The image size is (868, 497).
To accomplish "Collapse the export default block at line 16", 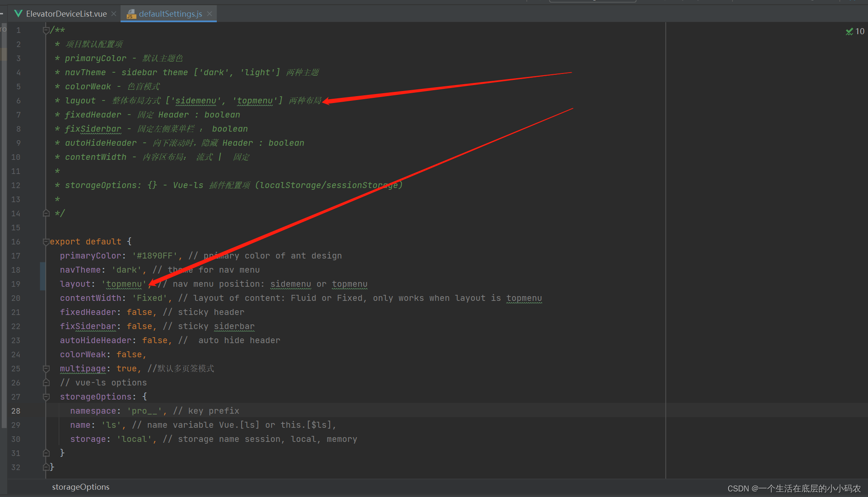I will click(x=46, y=241).
